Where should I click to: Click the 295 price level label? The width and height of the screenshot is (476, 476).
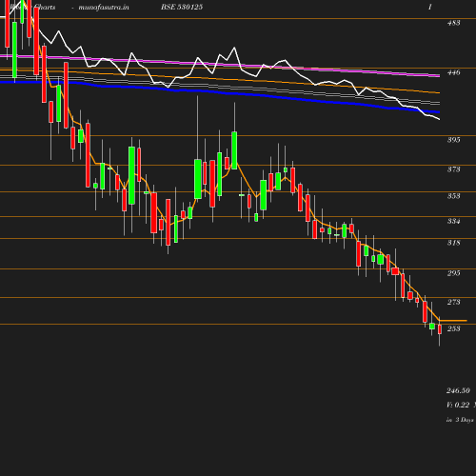tap(453, 273)
